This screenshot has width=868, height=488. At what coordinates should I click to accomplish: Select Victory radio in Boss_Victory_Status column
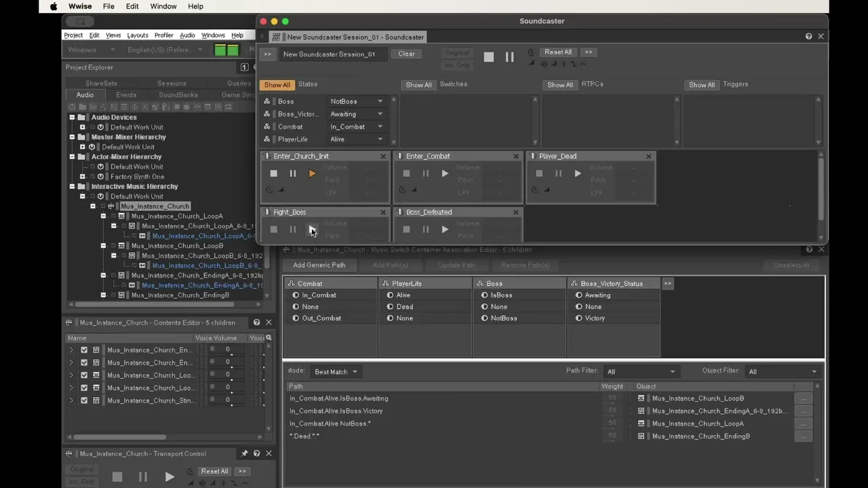pos(578,319)
